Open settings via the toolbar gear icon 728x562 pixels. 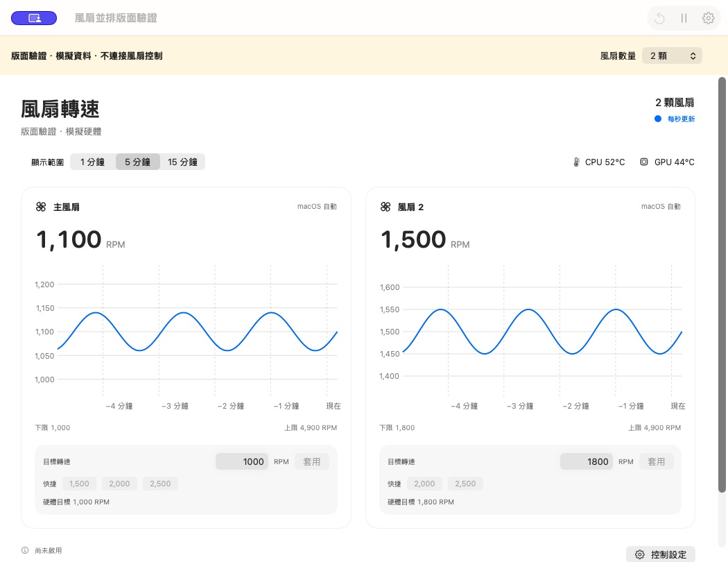pyautogui.click(x=708, y=18)
